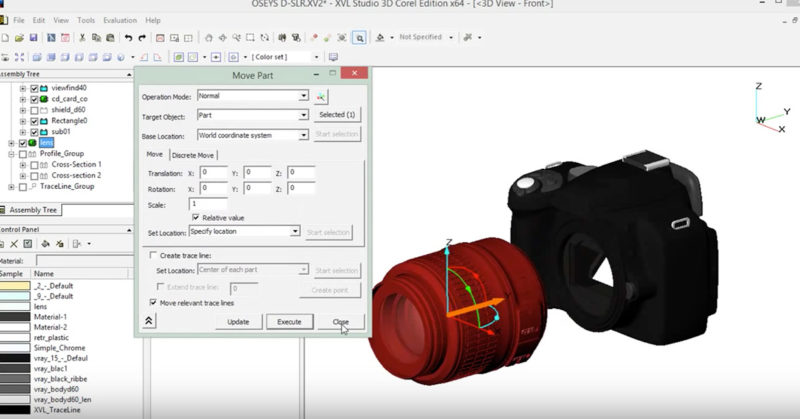Click the Redo arrow in the toolbar

(x=142, y=38)
